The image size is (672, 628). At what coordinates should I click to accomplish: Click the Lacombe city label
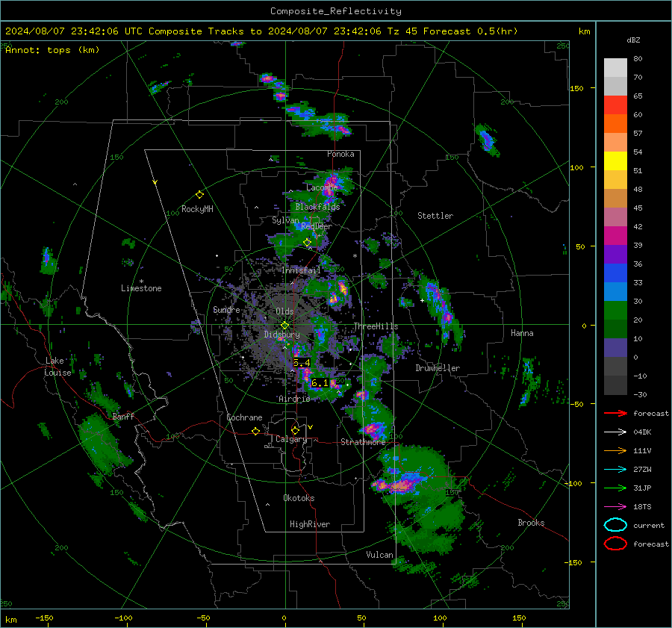pos(322,187)
